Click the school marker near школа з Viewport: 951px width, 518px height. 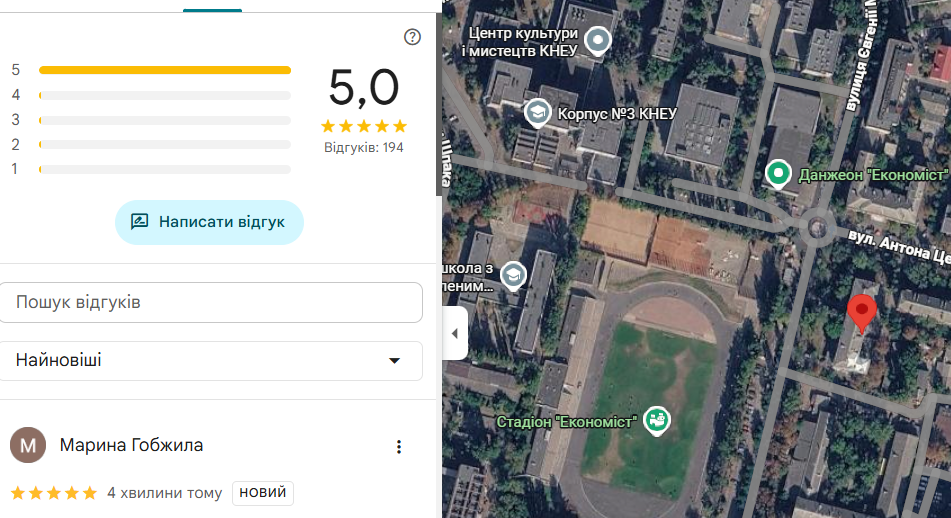pos(513,276)
